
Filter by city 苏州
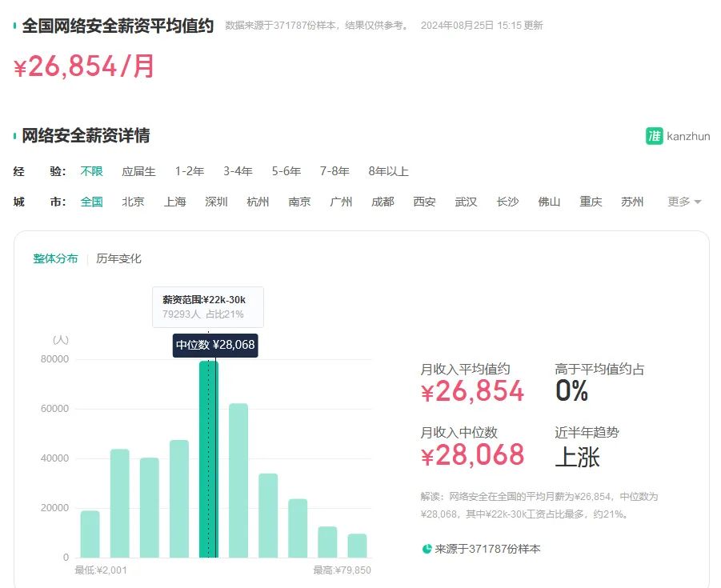tap(632, 202)
